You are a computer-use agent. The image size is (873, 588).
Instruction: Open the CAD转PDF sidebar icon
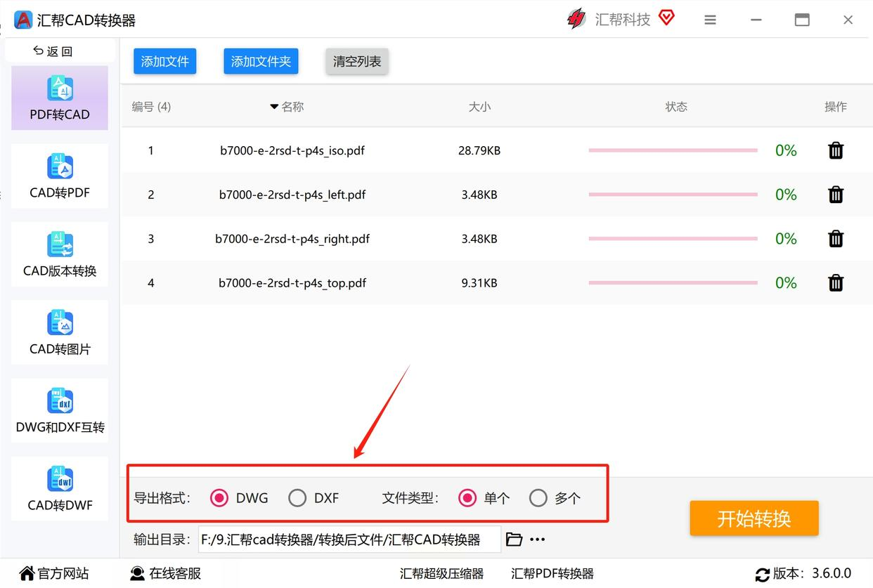[x=60, y=166]
